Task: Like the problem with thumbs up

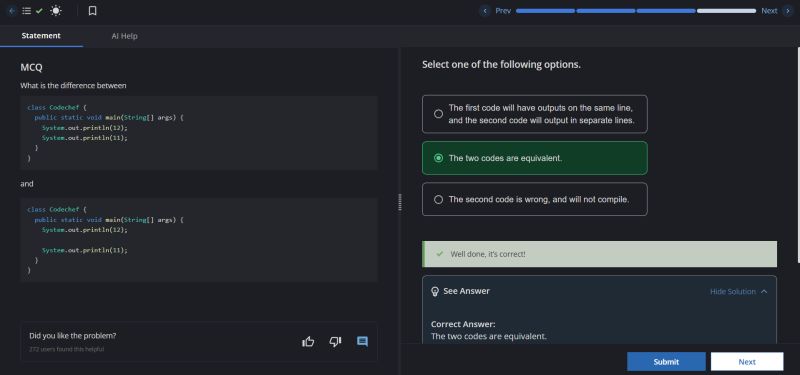Action: (308, 341)
